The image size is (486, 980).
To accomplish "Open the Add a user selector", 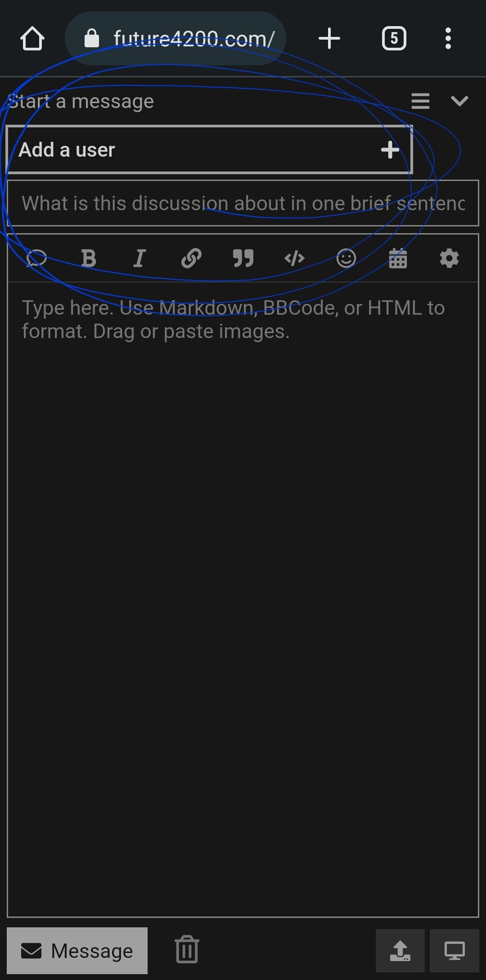I will pyautogui.click(x=209, y=150).
